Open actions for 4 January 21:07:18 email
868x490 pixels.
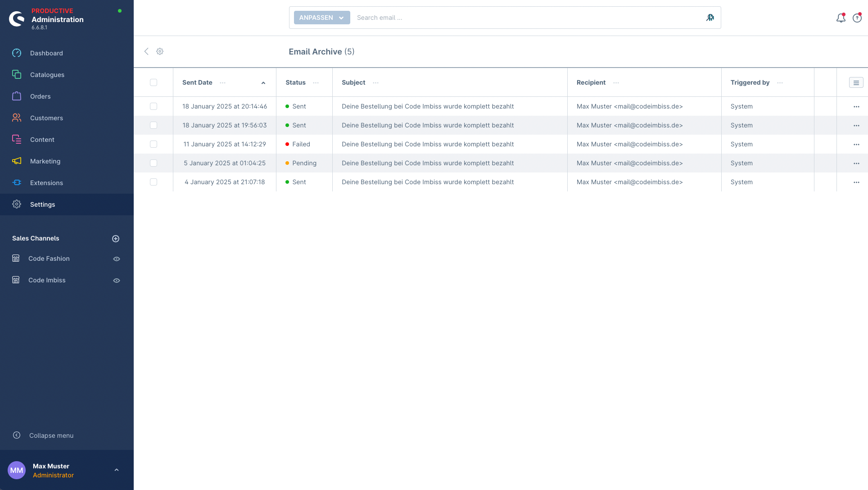856,182
